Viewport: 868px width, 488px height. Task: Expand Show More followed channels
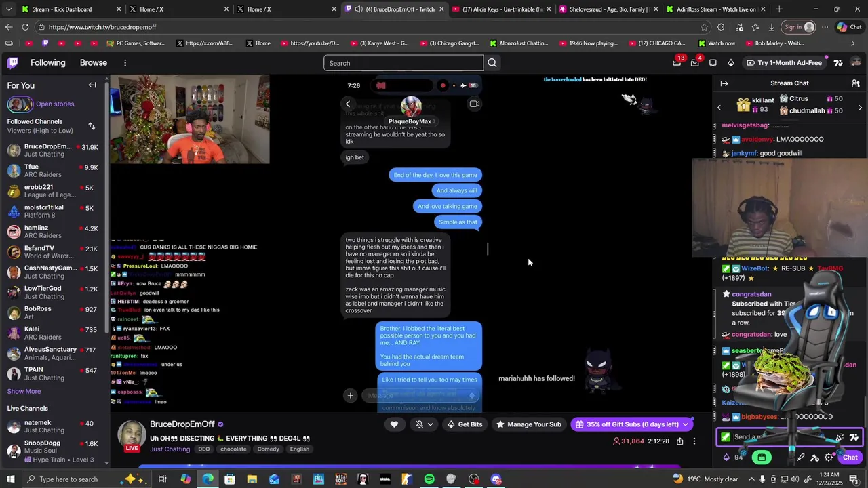click(24, 391)
